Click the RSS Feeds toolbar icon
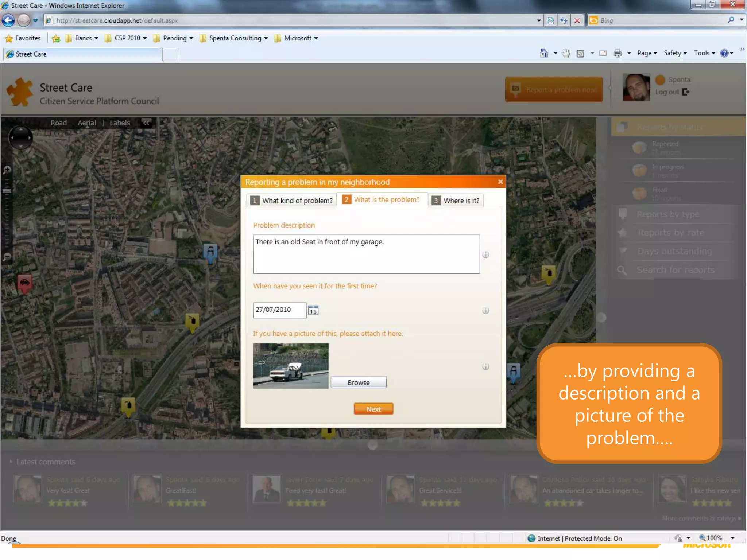This screenshot has width=747, height=560. (580, 54)
